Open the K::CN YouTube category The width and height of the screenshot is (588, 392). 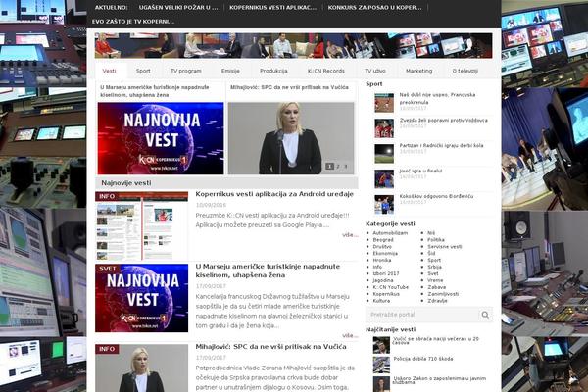pyautogui.click(x=390, y=287)
